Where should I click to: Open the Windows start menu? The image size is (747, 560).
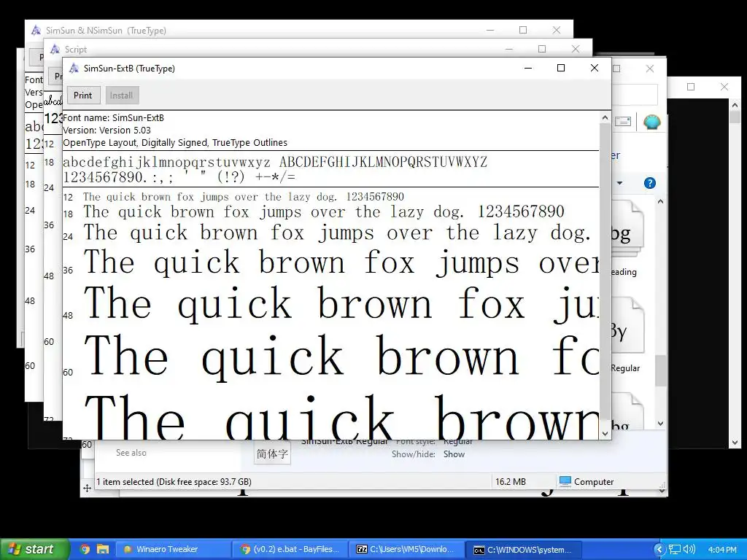pos(35,549)
